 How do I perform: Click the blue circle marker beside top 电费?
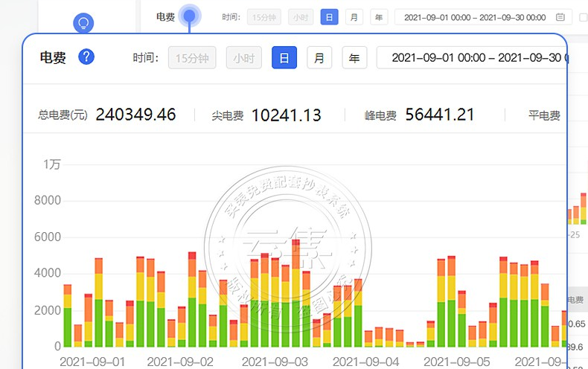[x=190, y=16]
